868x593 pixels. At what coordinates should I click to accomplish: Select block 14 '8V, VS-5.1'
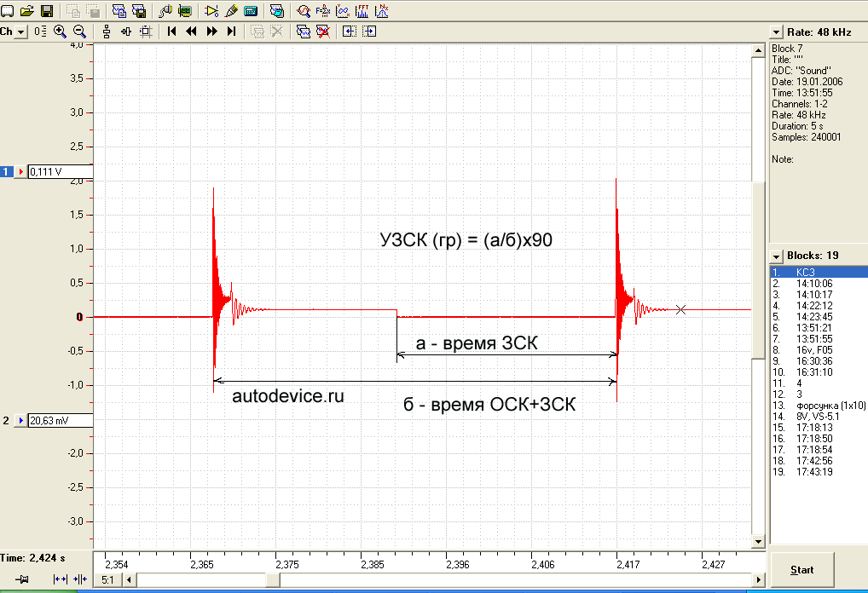click(819, 417)
